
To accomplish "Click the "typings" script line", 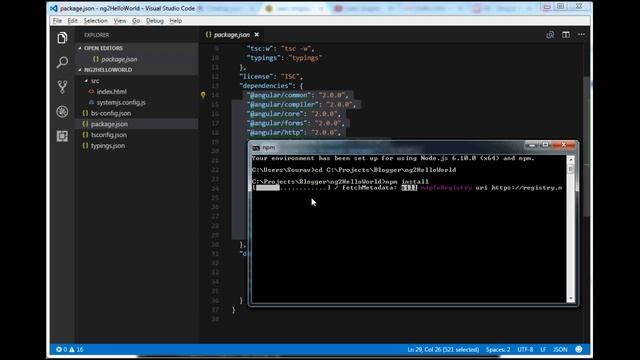I will [284, 58].
